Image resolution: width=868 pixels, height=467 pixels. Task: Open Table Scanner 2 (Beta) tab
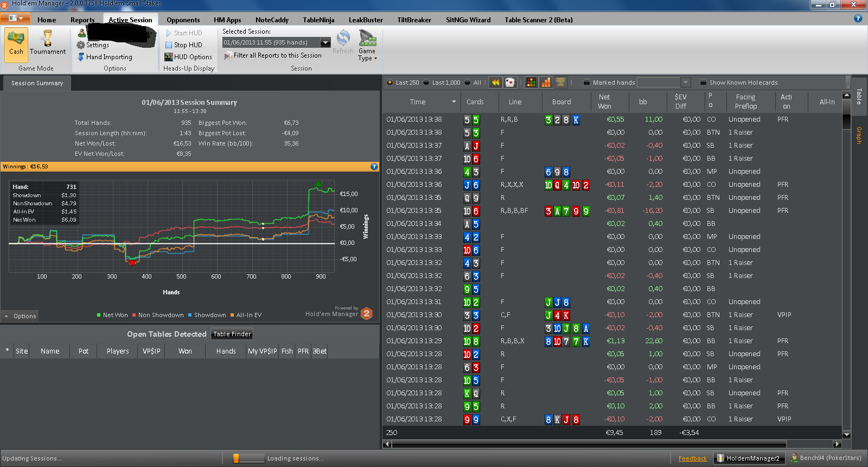pyautogui.click(x=539, y=20)
